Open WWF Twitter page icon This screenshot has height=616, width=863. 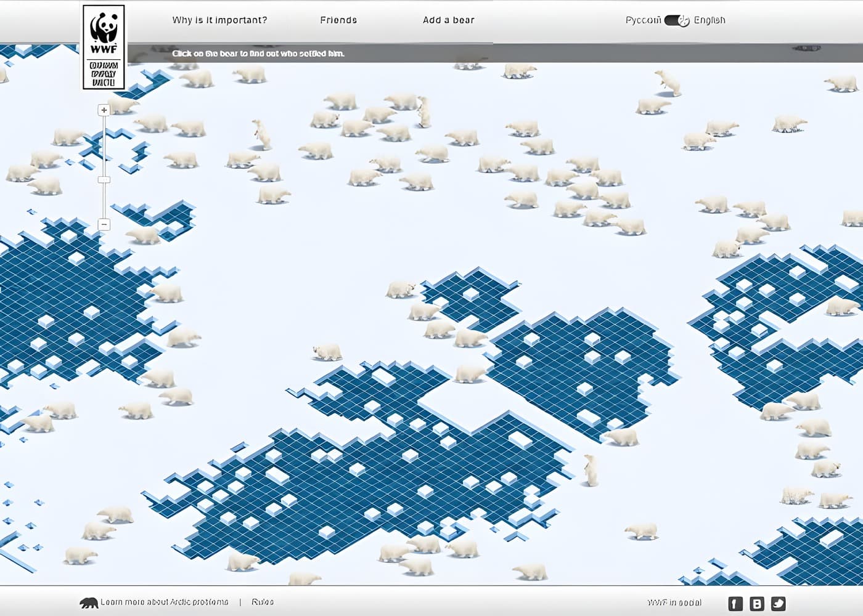(779, 604)
